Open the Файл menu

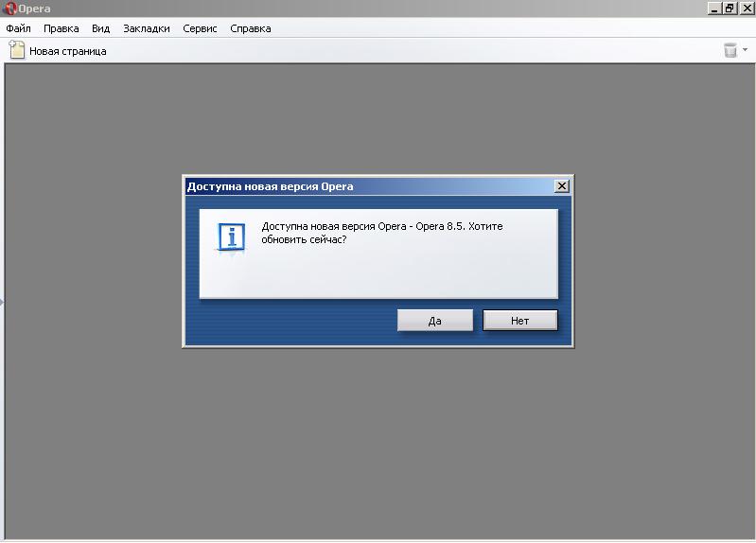pos(18,28)
